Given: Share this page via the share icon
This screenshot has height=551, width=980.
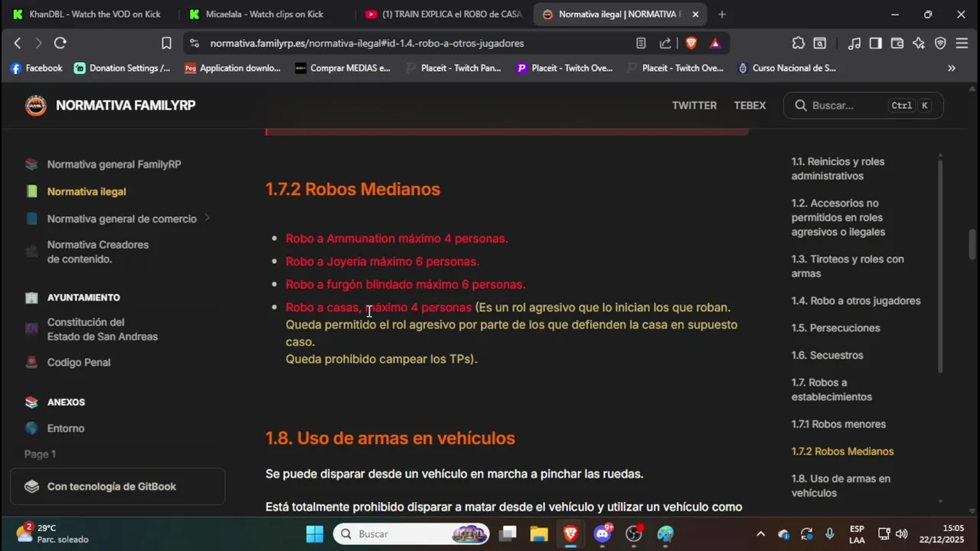Looking at the screenshot, I should (x=665, y=44).
